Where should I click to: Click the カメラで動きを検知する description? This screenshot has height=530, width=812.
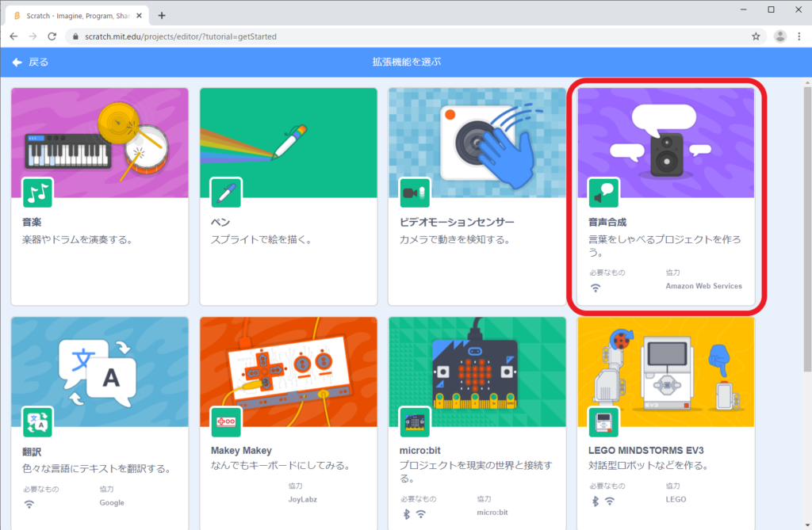[x=454, y=239]
